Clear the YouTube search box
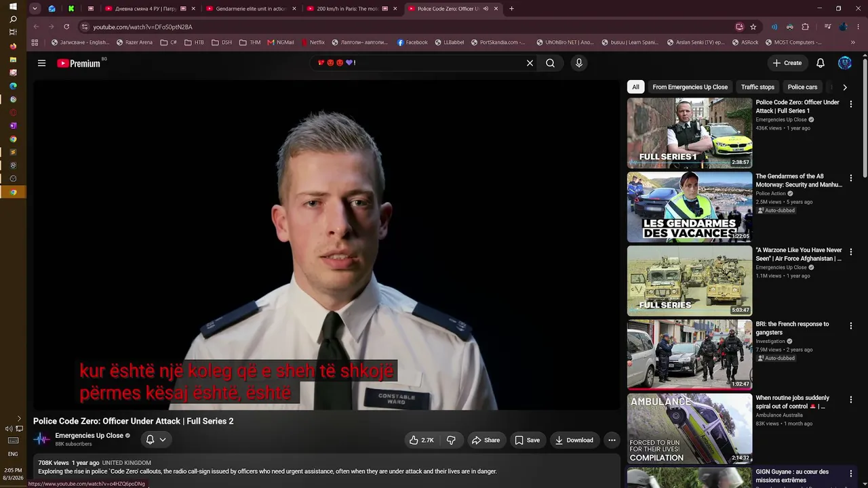 pyautogui.click(x=530, y=63)
